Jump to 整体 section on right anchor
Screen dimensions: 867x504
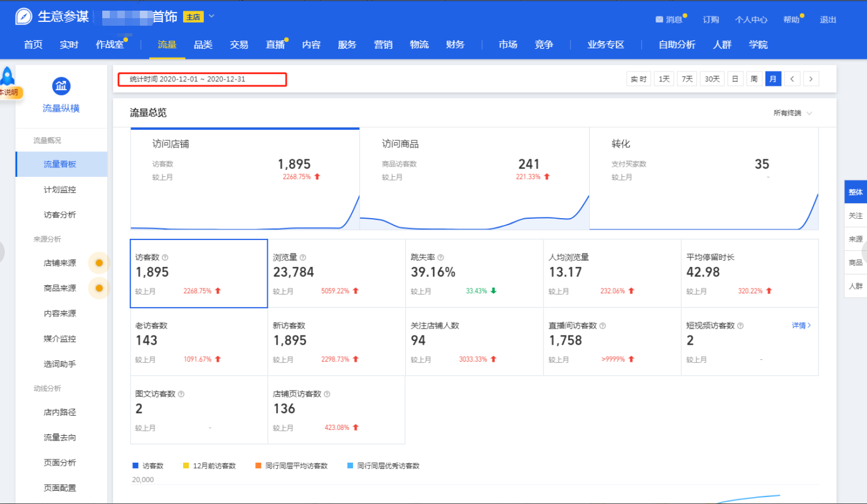(856, 192)
